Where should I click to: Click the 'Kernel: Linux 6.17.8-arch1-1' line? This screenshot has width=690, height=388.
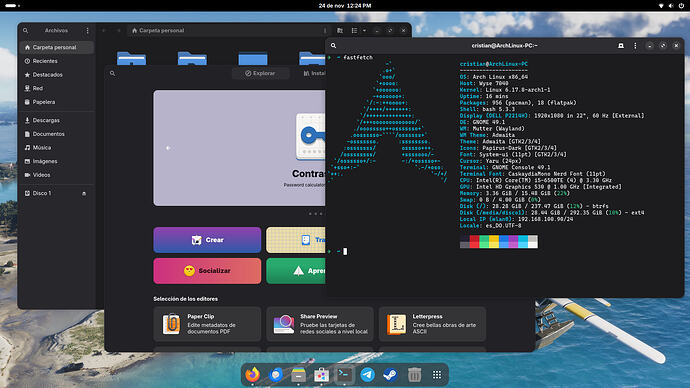point(505,90)
